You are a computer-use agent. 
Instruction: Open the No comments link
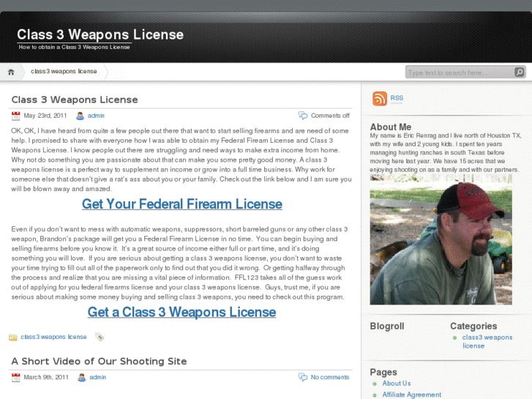click(330, 377)
